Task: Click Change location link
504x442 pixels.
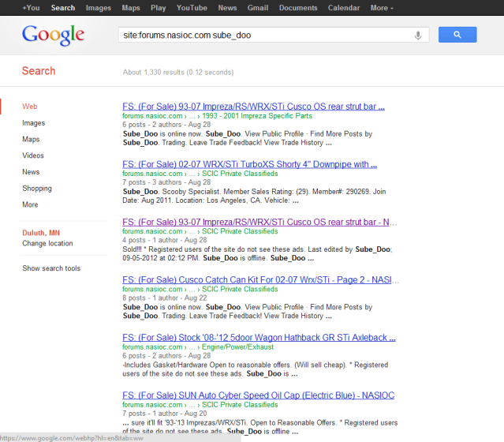Action: pos(47,243)
